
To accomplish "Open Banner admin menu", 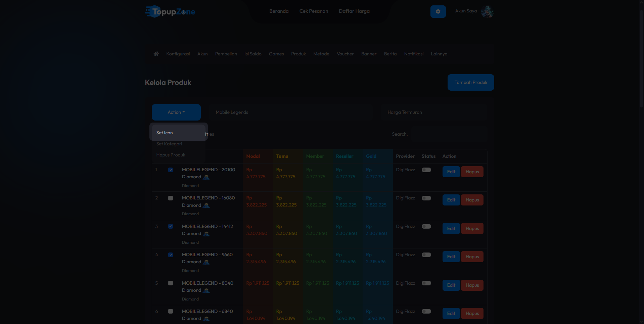I will coord(369,54).
